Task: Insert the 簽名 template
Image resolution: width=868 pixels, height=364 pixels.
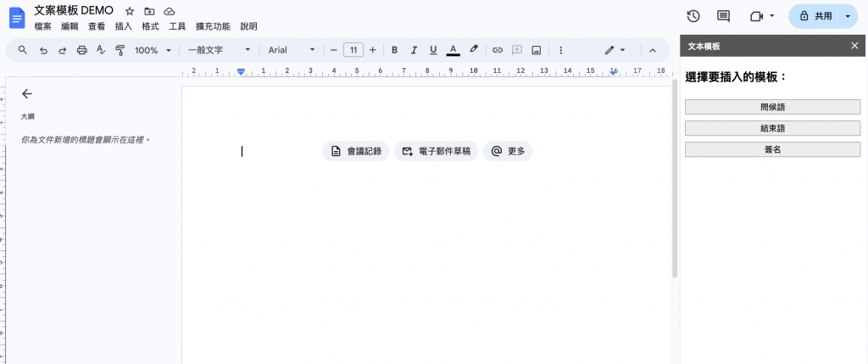Action: tap(772, 149)
